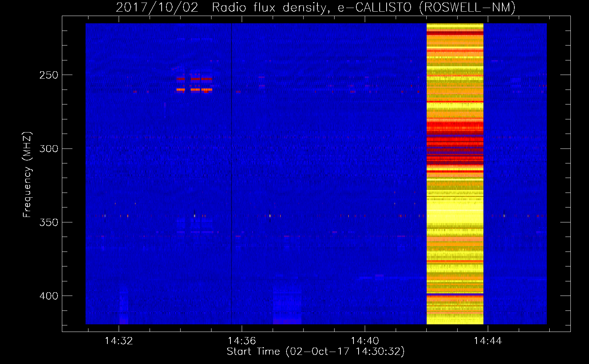Click the plot title 'Radio flux density, e-CALLISTO (ROSWELL-NM)'

(364, 7)
